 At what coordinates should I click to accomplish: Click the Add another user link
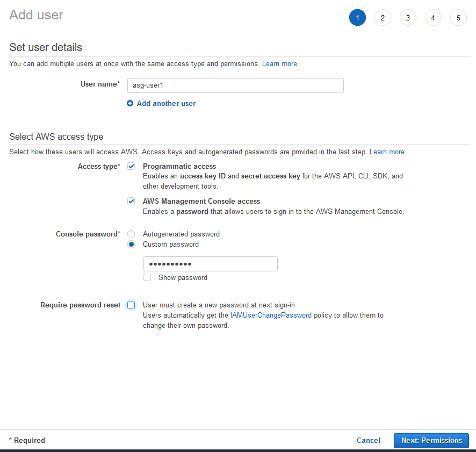tap(166, 103)
